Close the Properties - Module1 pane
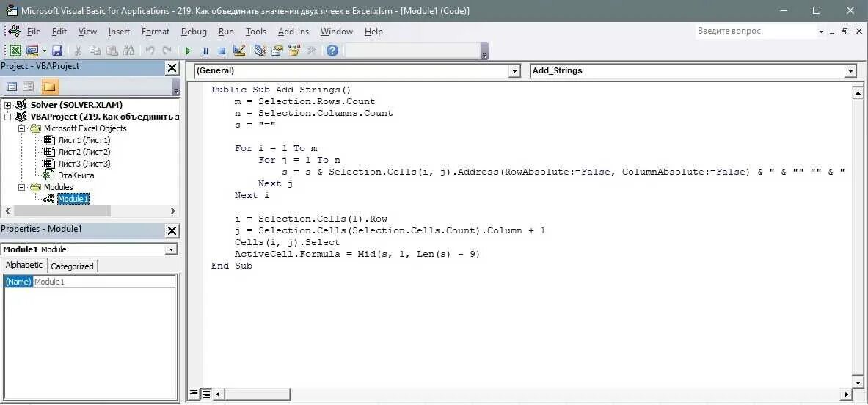Screen dimensions: 868x405 (x=172, y=230)
